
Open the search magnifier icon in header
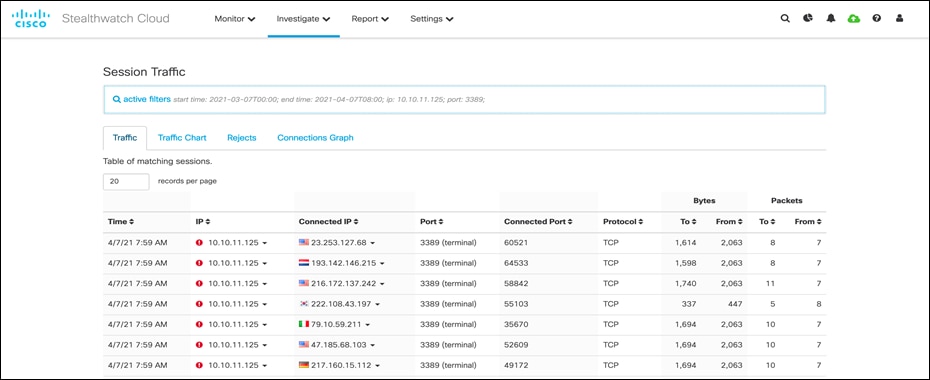point(785,18)
